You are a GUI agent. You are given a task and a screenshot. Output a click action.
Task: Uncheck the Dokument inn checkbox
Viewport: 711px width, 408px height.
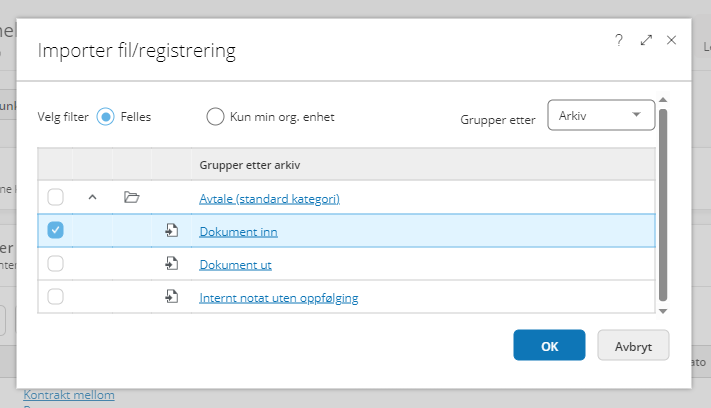point(56,231)
